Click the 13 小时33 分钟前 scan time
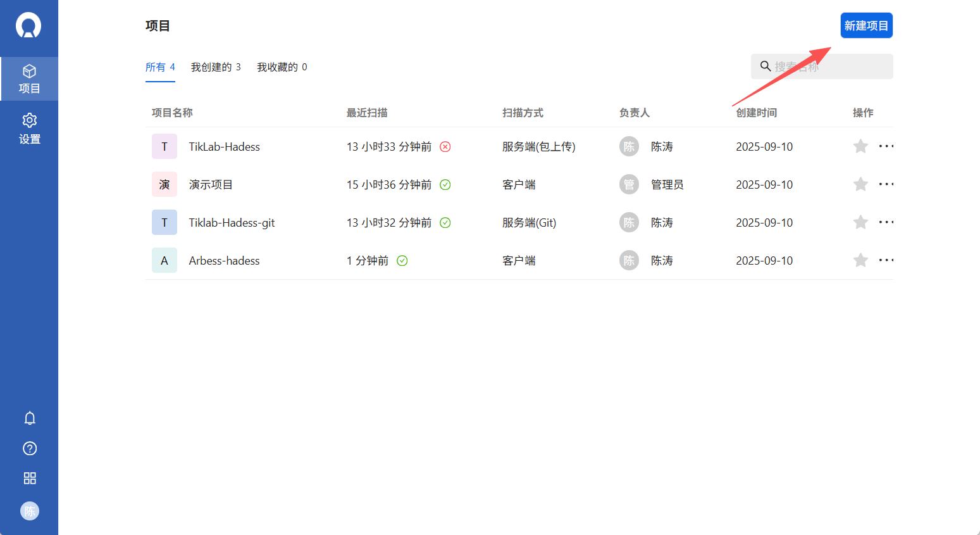This screenshot has height=535, width=980. pyautogui.click(x=389, y=147)
